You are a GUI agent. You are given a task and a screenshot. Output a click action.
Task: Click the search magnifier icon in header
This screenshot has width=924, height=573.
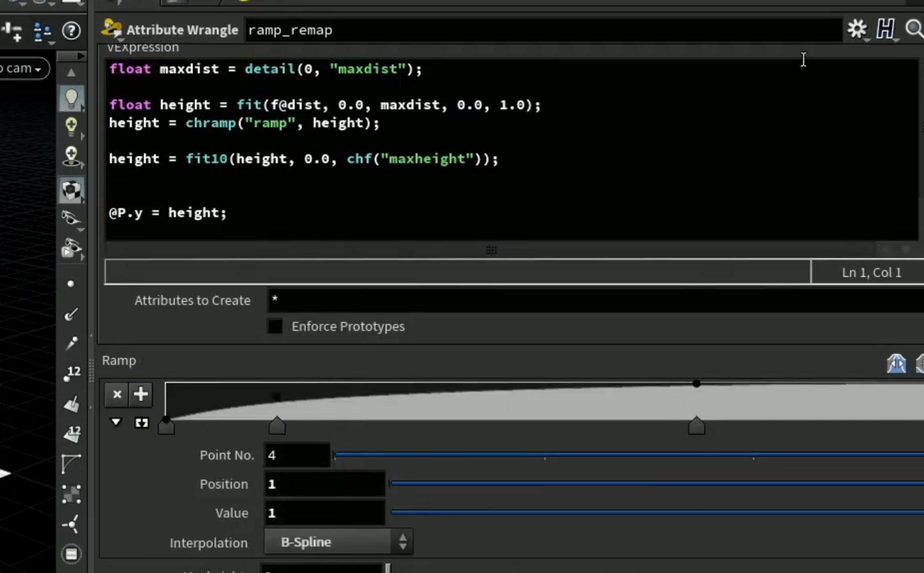915,29
